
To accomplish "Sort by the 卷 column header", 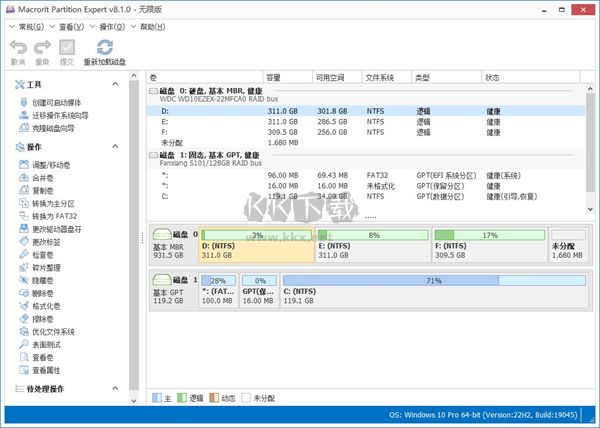I will point(205,78).
